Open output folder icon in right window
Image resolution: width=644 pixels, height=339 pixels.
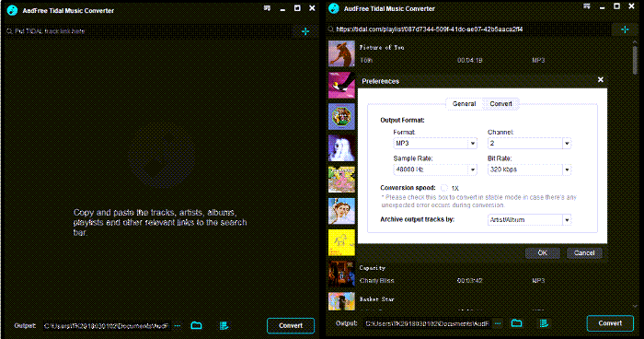tap(517, 323)
